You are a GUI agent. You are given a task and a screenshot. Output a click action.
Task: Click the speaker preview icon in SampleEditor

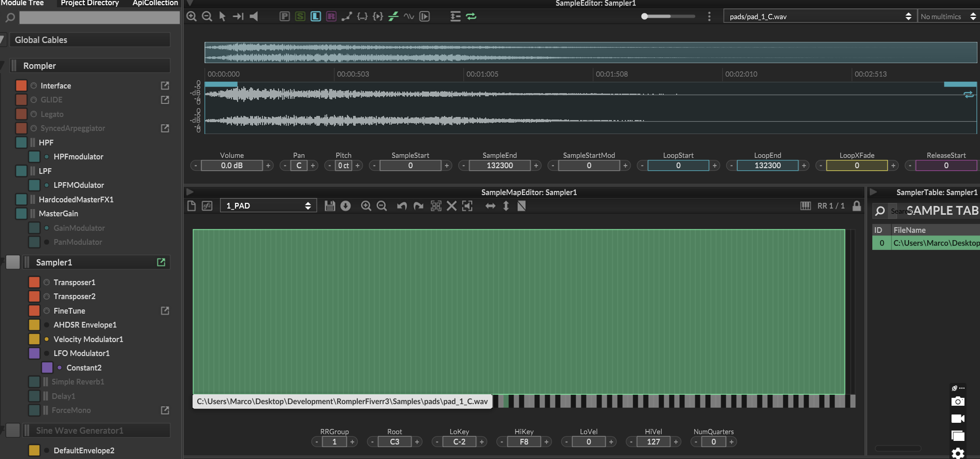[x=254, y=17]
